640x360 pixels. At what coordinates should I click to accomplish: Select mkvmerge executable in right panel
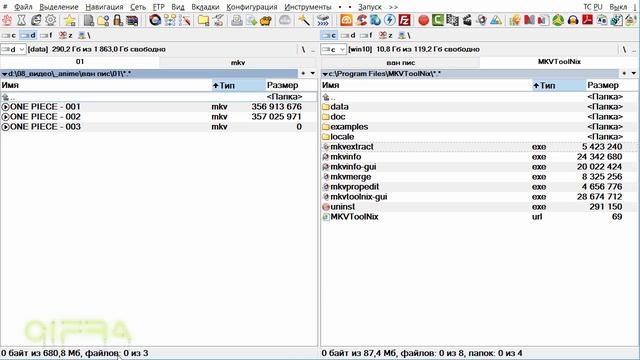click(x=479, y=177)
